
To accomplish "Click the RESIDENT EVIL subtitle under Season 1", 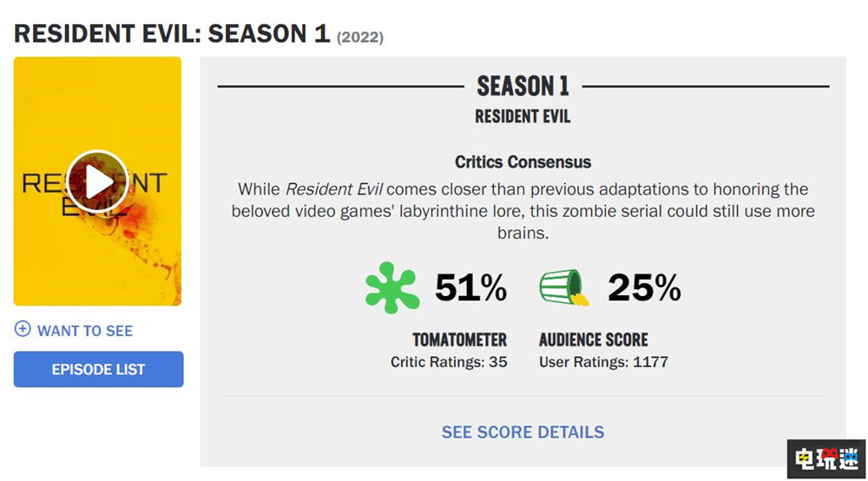I will [523, 116].
